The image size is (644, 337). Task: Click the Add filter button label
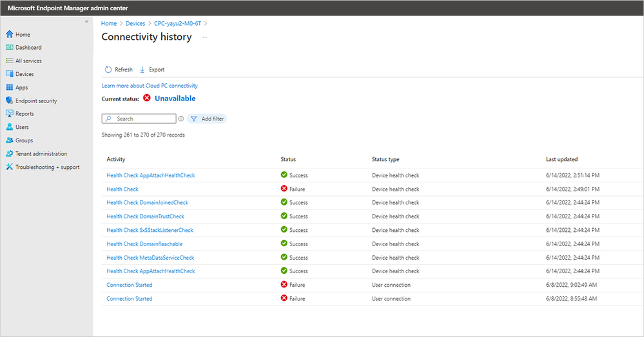(x=212, y=119)
